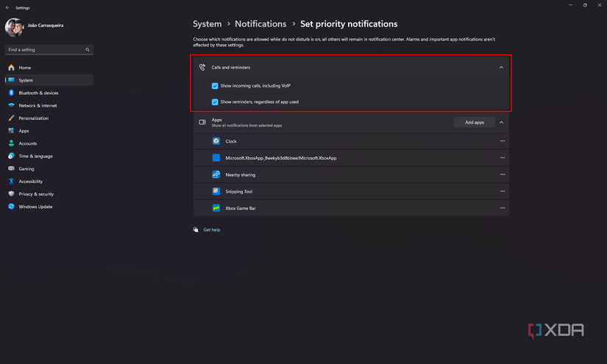The image size is (607, 364).
Task: Collapse the Calls and reminders section
Action: [x=501, y=67]
